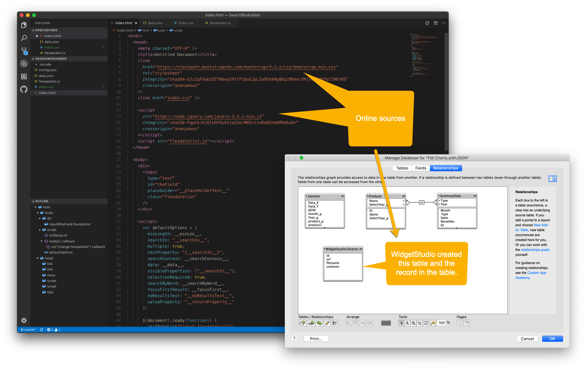Collapse the ready() callback node in Outline
Image resolution: width=588 pixels, height=375 pixels.
42,241
